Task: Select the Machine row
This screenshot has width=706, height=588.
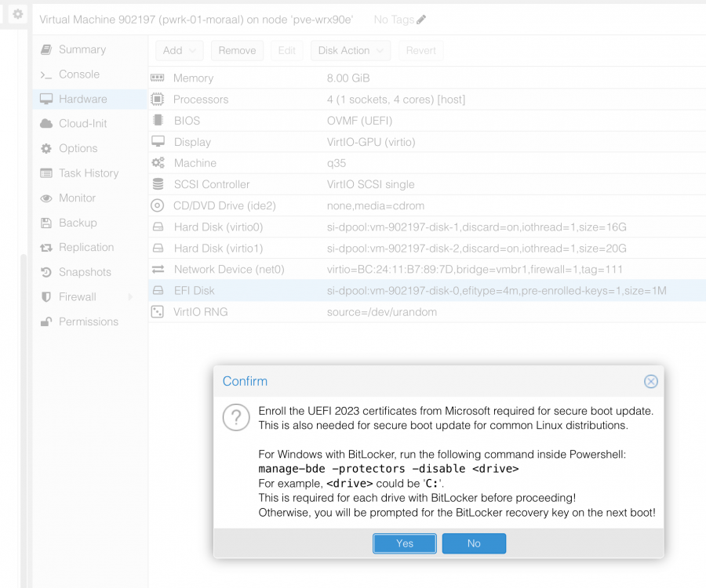Action: point(427,163)
